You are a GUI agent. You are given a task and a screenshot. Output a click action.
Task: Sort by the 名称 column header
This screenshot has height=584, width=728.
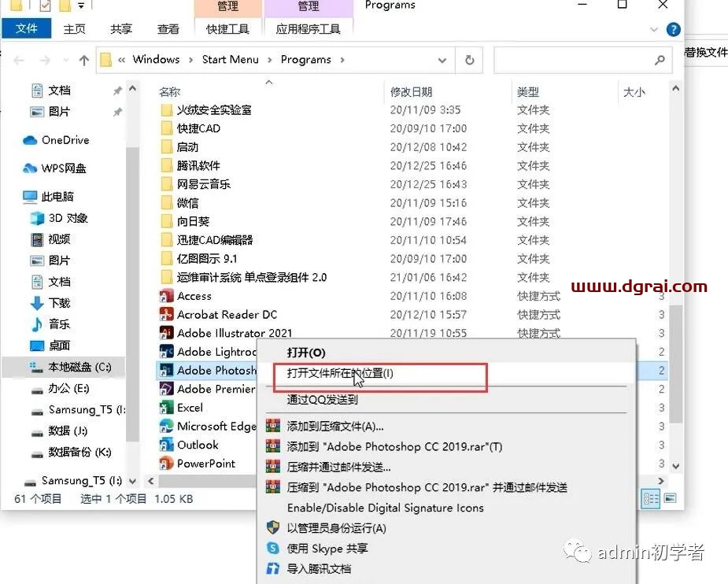tap(169, 92)
